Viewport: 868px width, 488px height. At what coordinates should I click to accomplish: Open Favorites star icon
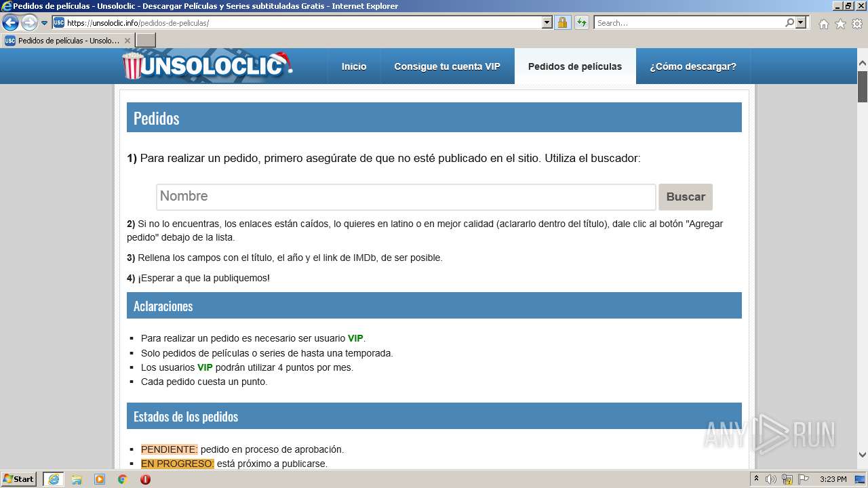coord(840,24)
